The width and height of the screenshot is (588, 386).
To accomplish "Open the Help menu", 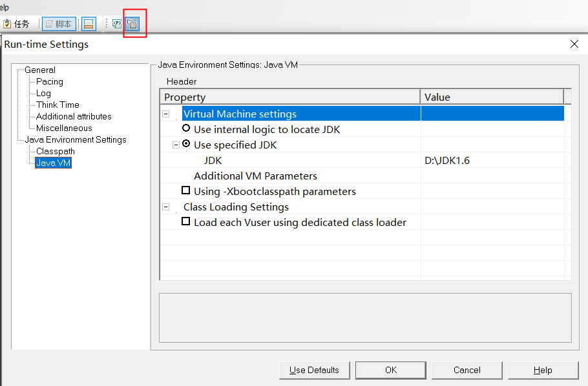I will [x=4, y=7].
